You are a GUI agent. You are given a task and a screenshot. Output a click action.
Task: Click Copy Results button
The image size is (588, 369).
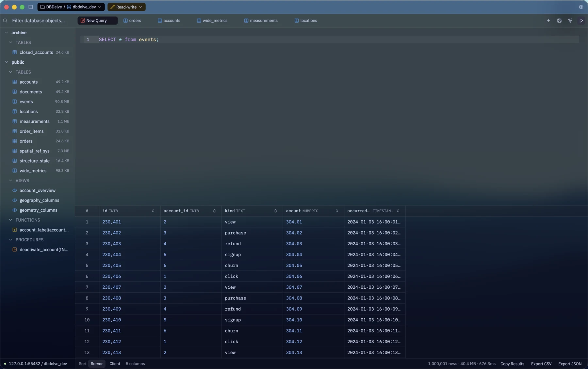[x=512, y=364]
